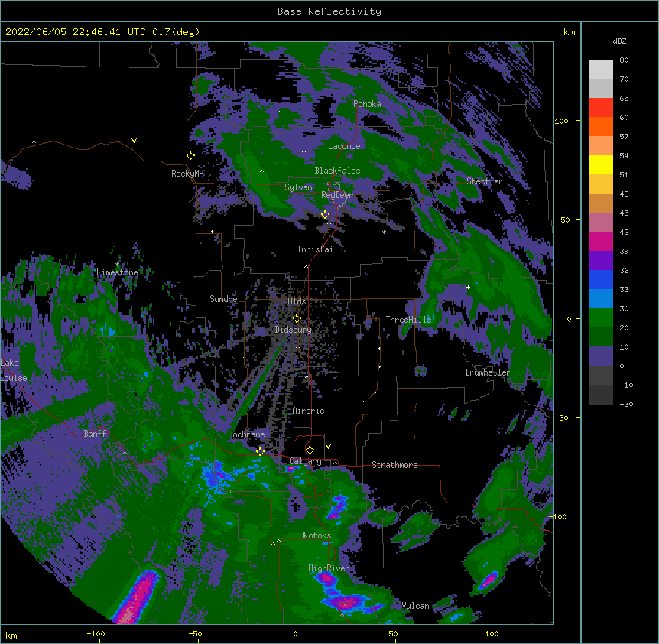Pick the light gray 70-80 dBZ swatch
Image resolution: width=659 pixels, height=644 pixels.
(x=601, y=70)
